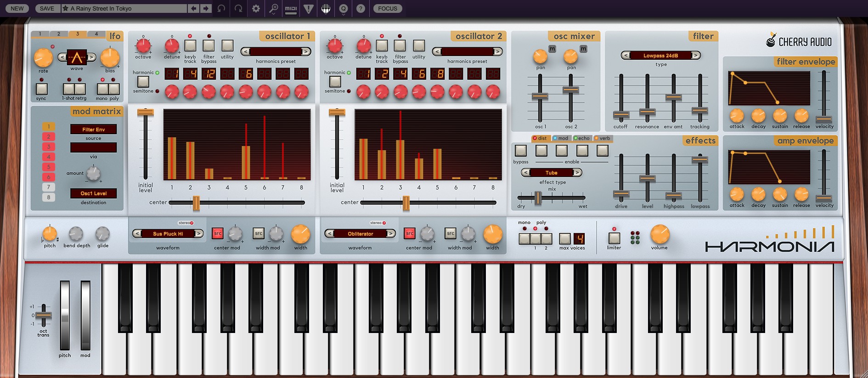Open the Tube effect type menu
This screenshot has height=378, width=868.
point(551,173)
